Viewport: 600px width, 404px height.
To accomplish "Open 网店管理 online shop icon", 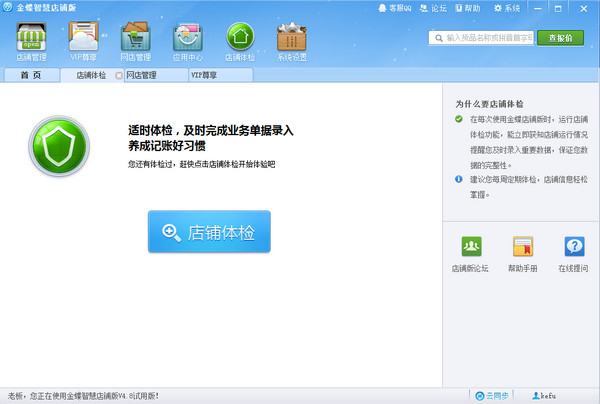I will tap(135, 42).
